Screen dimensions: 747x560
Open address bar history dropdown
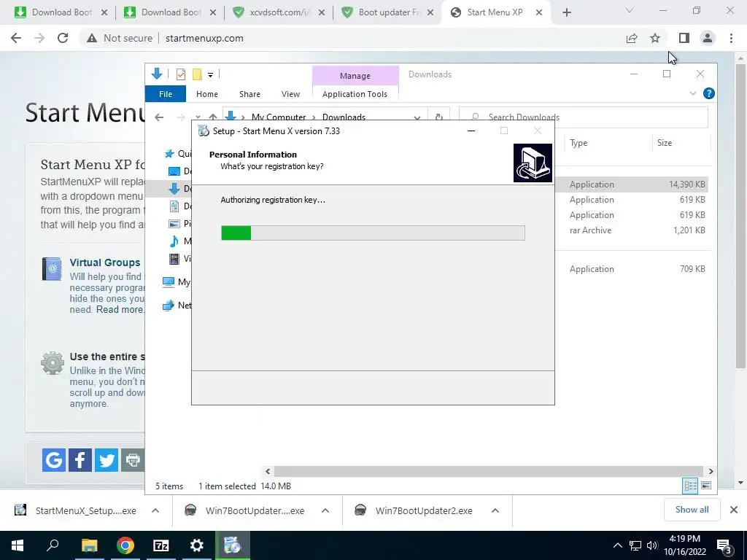[417, 117]
